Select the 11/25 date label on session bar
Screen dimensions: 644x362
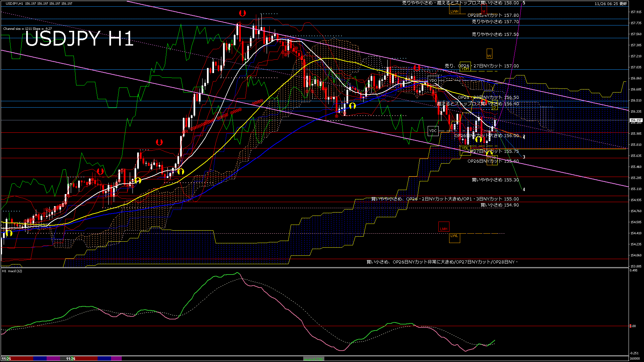click(x=6, y=359)
